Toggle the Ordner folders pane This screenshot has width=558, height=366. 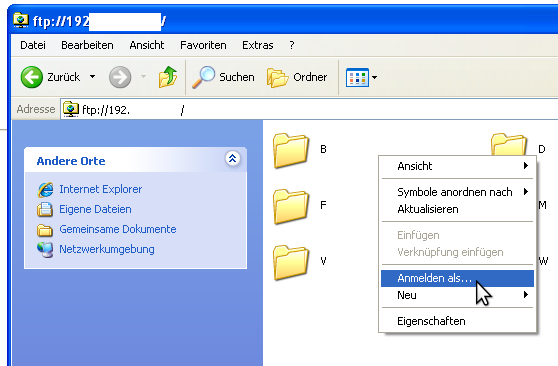click(x=297, y=77)
